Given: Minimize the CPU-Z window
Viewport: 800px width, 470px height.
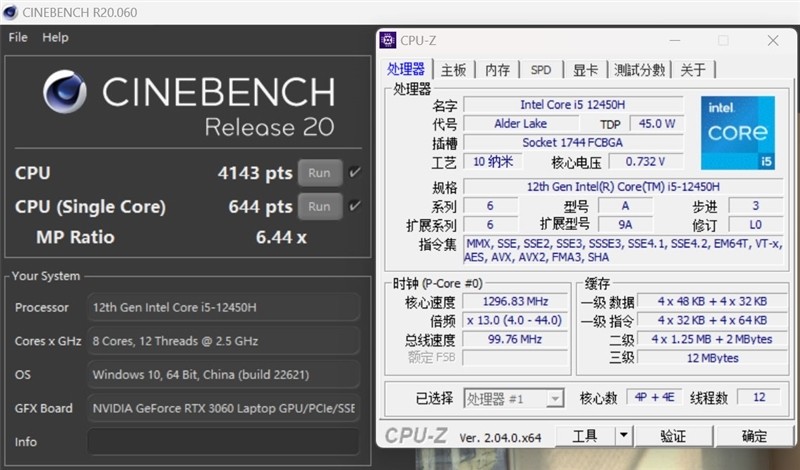Looking at the screenshot, I should coord(675,40).
